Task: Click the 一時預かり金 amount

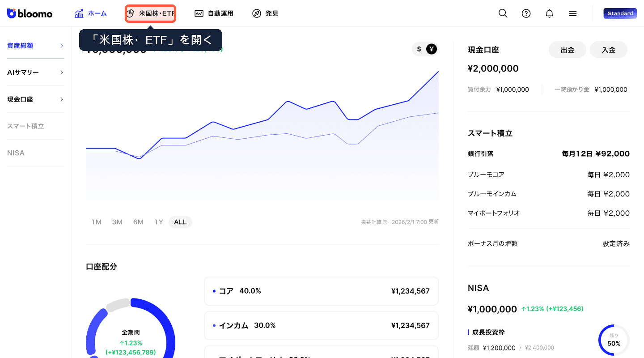Action: (611, 89)
